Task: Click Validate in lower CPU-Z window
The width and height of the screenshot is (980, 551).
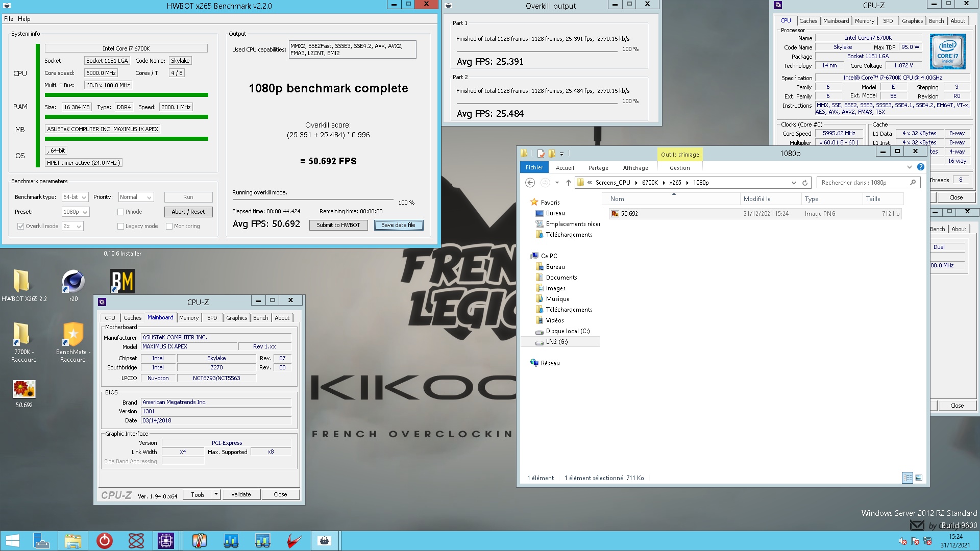Action: click(x=241, y=494)
